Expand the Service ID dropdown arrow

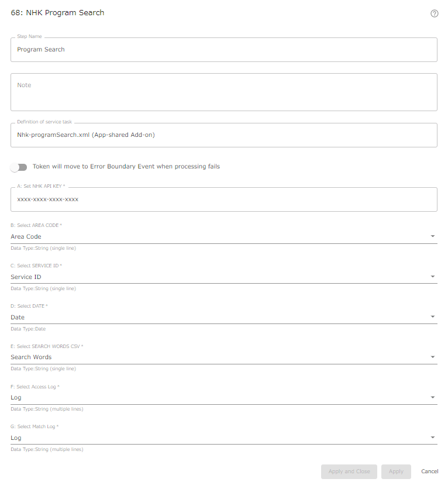[x=433, y=276]
